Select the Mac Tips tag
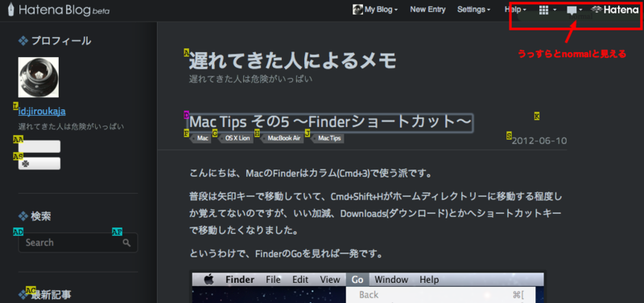The image size is (644, 303). pos(328,138)
